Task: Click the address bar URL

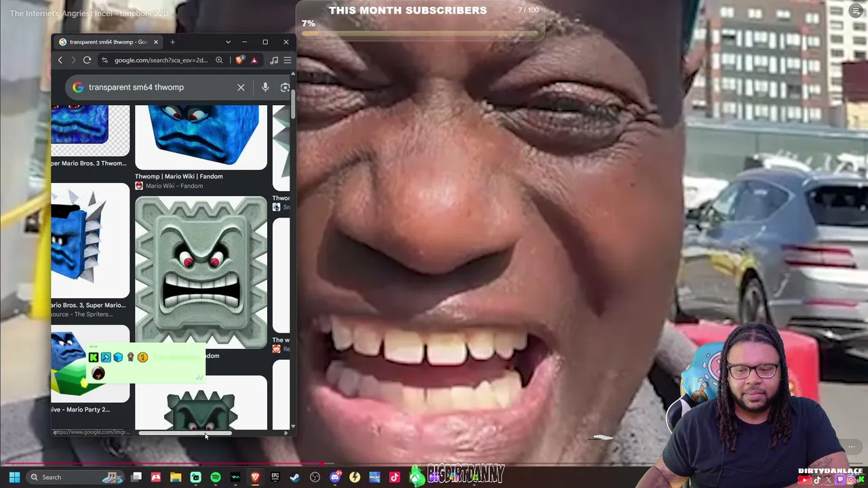Action: coord(161,60)
